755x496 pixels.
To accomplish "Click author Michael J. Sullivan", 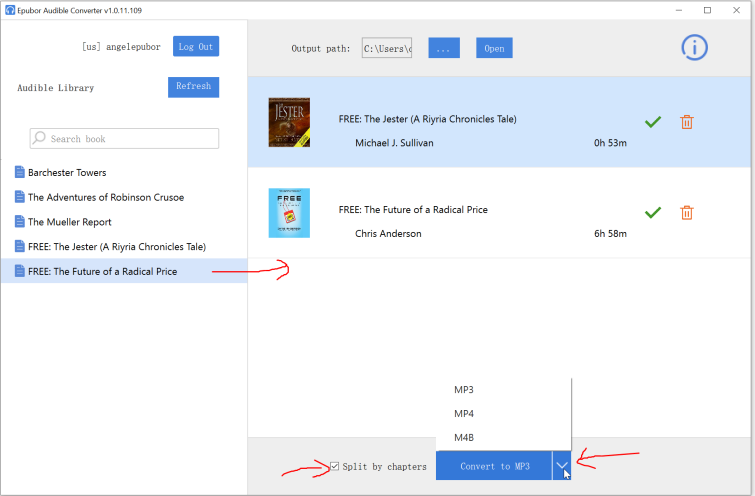I will click(x=394, y=143).
